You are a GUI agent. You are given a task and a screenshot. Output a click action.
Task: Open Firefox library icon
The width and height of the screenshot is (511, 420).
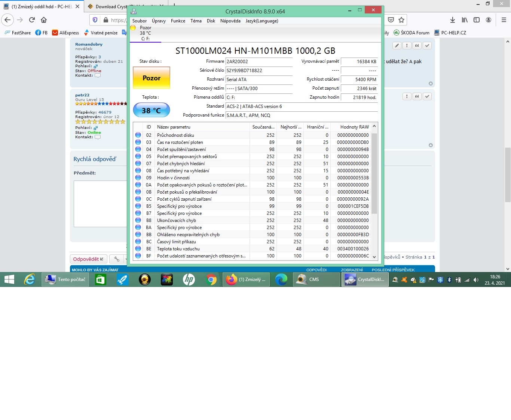tap(465, 20)
